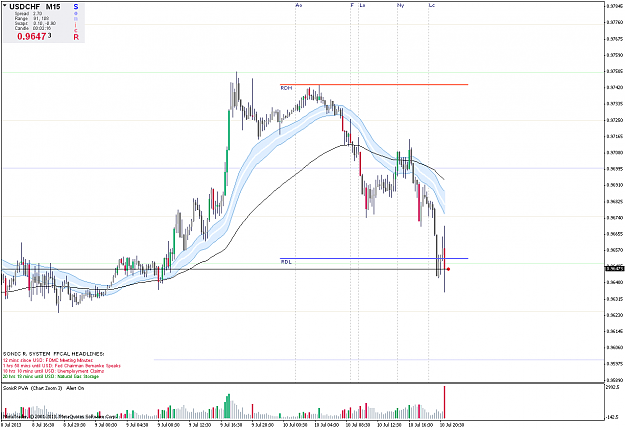Click the FOMC Meeting Minutes headline
This screenshot has height=429, width=625.
[48, 360]
